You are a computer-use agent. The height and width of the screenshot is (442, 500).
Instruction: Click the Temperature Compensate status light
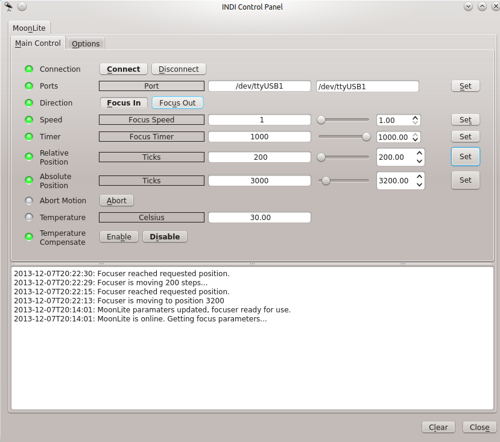(x=29, y=237)
